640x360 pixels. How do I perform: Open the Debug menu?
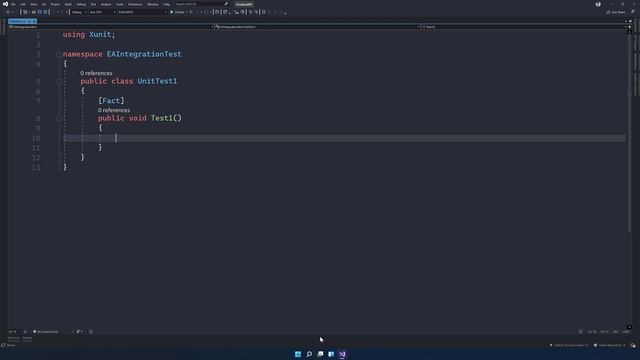click(x=81, y=4)
